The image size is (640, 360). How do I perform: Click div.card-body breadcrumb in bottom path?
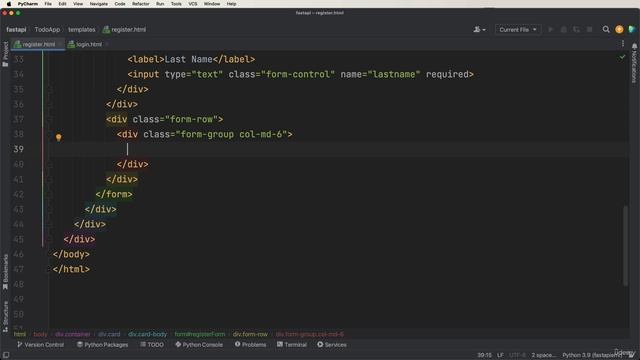point(147,334)
